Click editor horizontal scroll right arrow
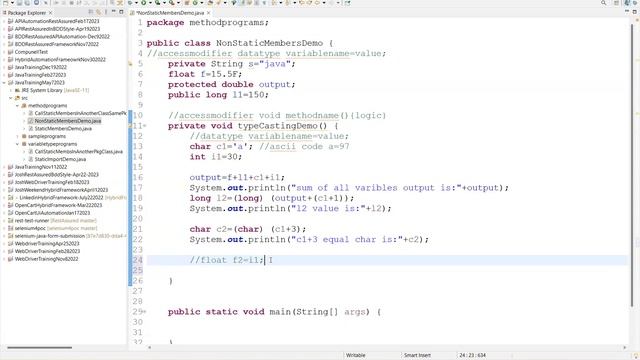Image resolution: width=640 pixels, height=360 pixels. coord(624,347)
